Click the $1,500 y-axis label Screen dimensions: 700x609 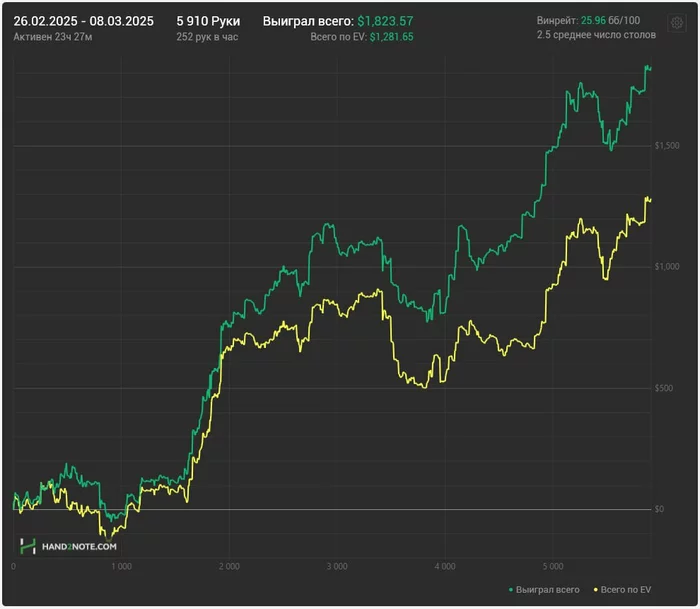(x=667, y=146)
